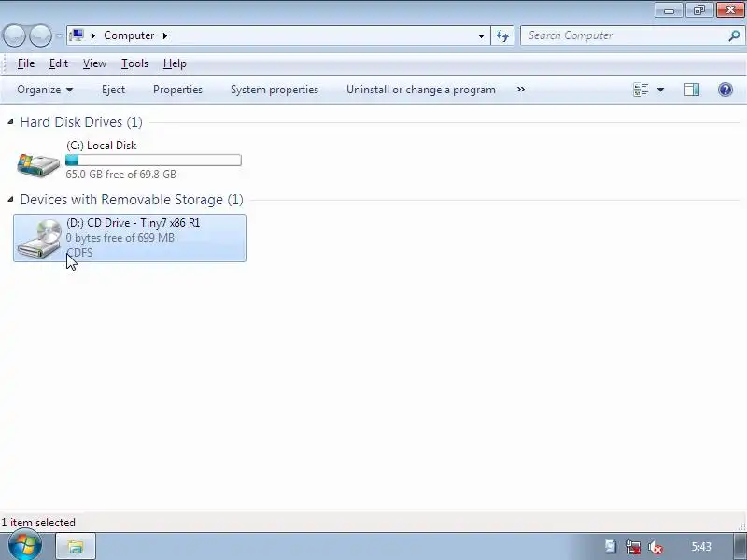Click the (C:) Local Disk label
This screenshot has height=560, width=747.
[102, 146]
